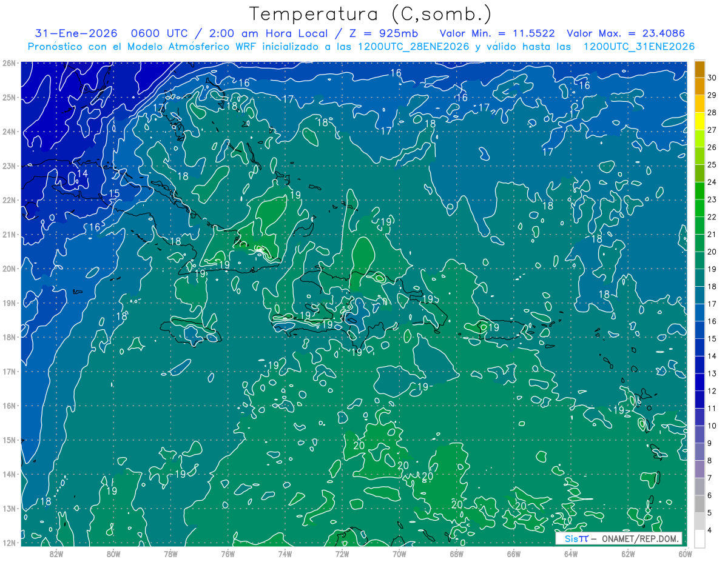Click the 72W longitude axis label
The image size is (728, 562).
(342, 554)
